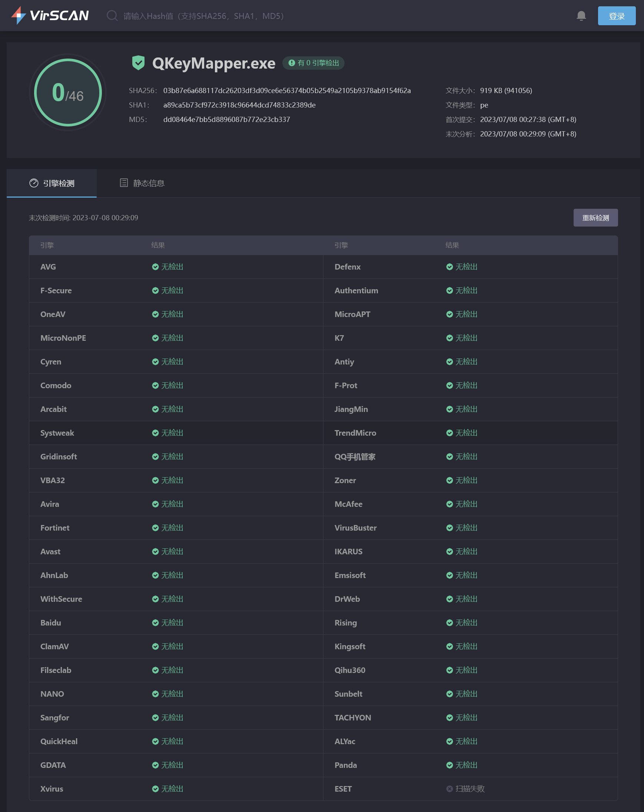Click last analysis time in file info
The width and height of the screenshot is (644, 812).
tap(528, 134)
